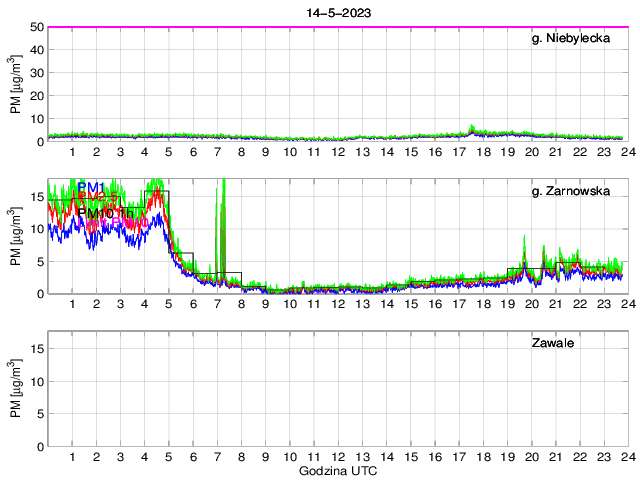Click hour 17 tick below the top chart
This screenshot has height=480, width=640.
pyautogui.click(x=459, y=152)
